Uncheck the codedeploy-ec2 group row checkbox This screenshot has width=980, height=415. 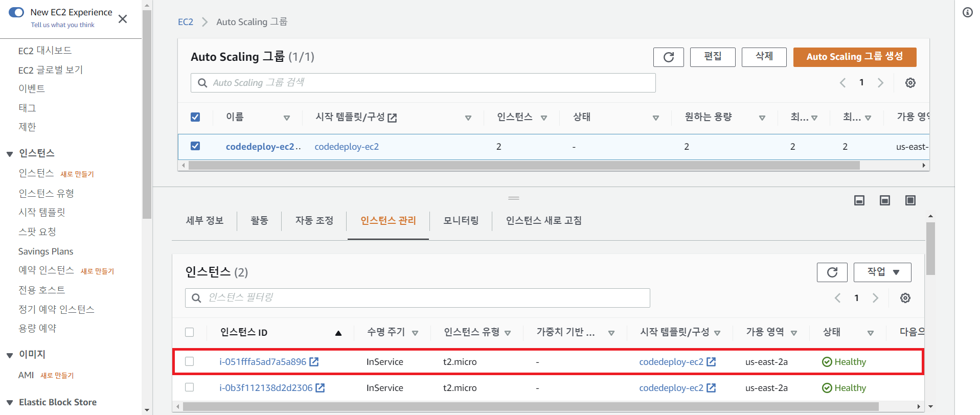click(x=195, y=146)
